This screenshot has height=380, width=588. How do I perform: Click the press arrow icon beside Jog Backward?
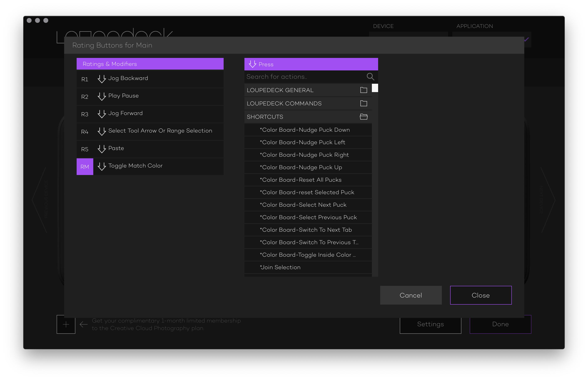[x=102, y=79]
